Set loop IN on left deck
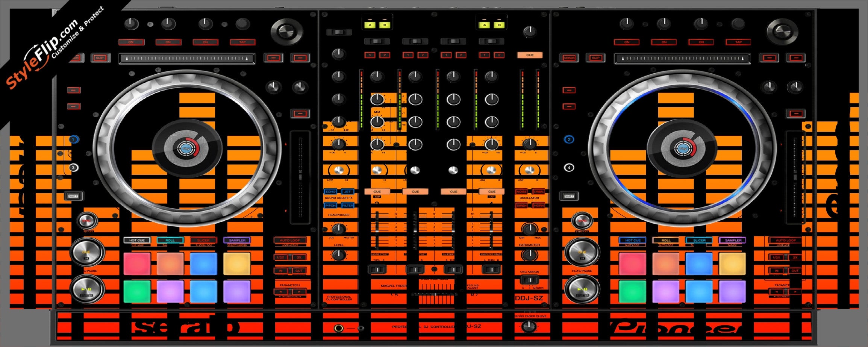This screenshot has width=868, height=347. coord(280,271)
